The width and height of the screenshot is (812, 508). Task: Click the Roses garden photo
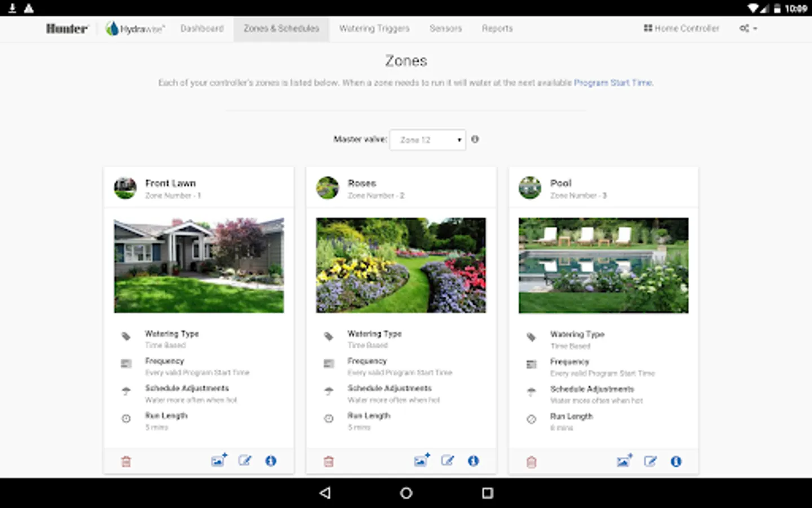(401, 265)
